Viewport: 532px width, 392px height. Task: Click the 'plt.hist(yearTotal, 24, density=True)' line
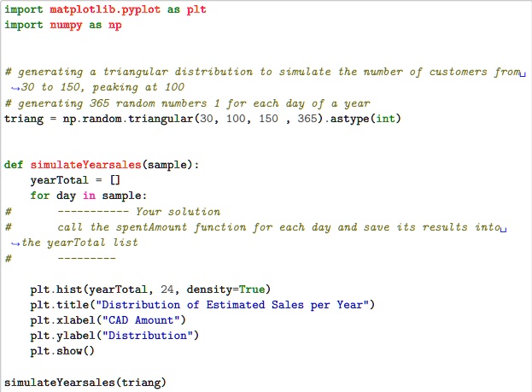click(150, 290)
